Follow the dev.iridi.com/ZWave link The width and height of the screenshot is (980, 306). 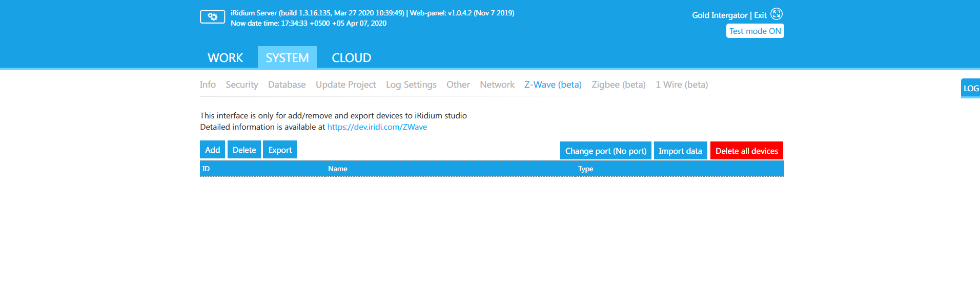[377, 127]
